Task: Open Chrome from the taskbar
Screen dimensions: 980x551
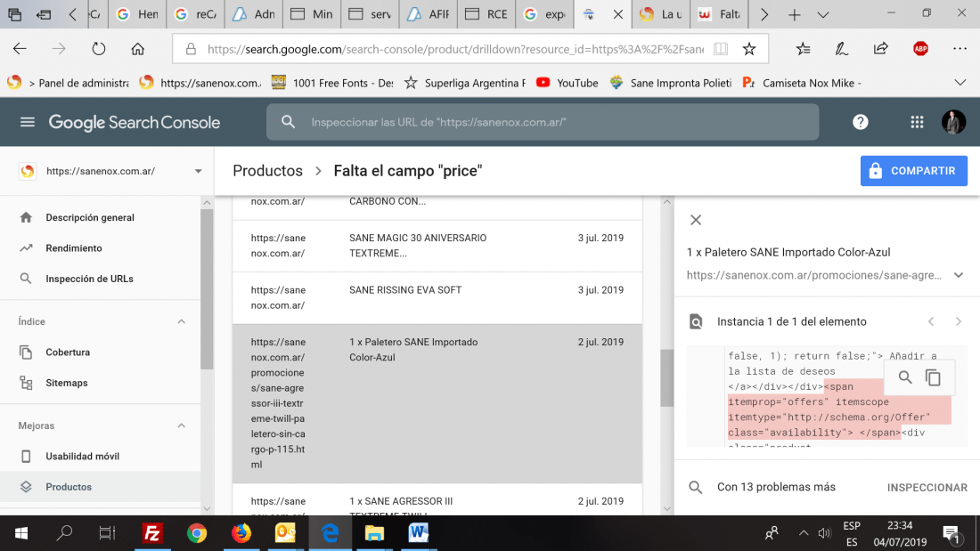Action: [x=197, y=533]
